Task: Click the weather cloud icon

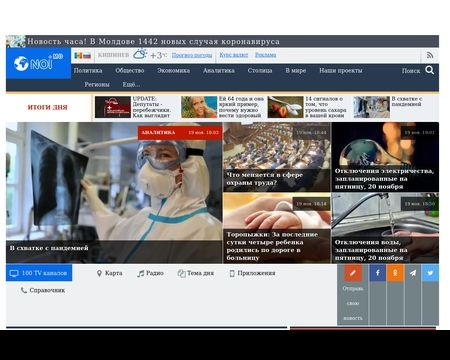Action: point(140,54)
